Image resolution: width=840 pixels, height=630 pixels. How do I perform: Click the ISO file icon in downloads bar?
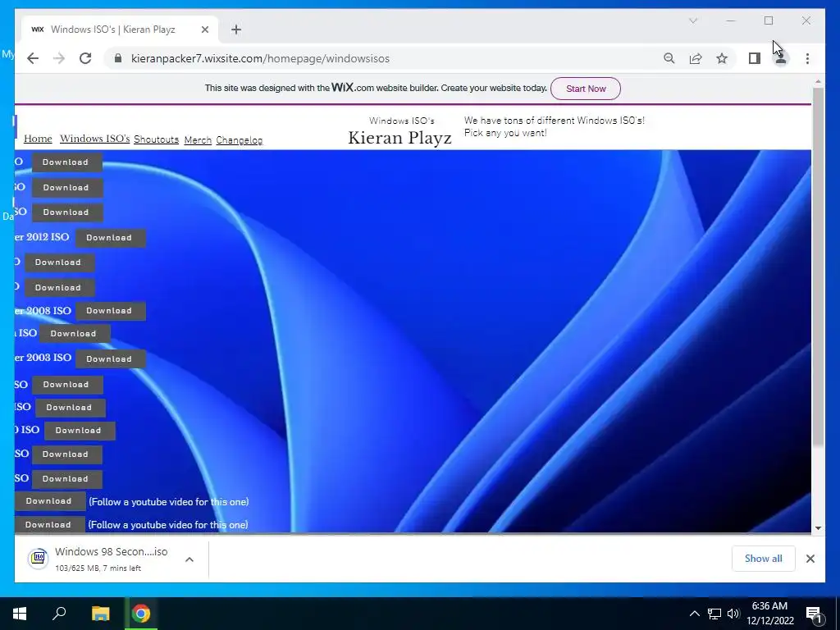tap(39, 558)
